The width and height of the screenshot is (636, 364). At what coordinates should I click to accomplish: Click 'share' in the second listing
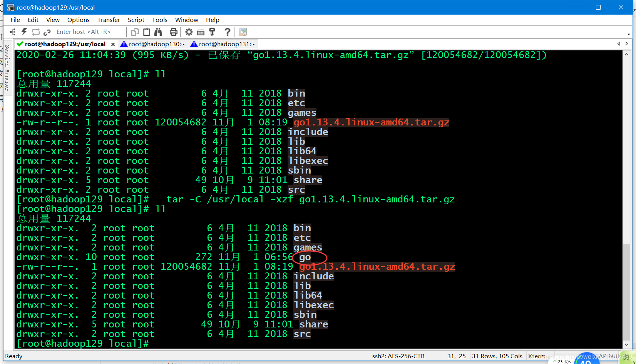click(314, 324)
